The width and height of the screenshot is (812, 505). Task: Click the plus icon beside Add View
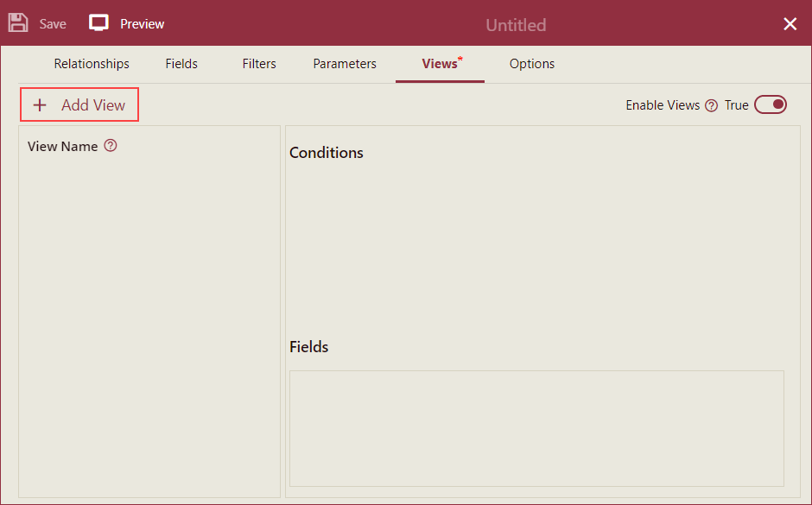(x=40, y=105)
